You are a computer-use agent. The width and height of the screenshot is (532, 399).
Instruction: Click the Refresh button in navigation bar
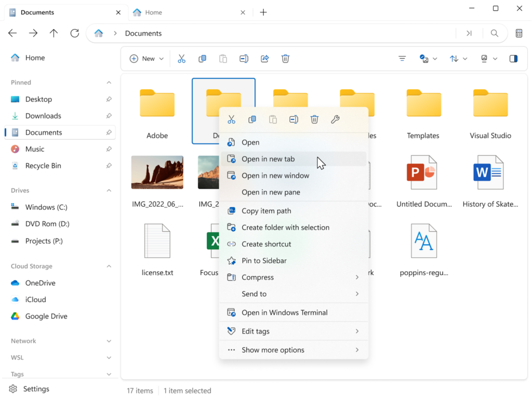point(74,33)
